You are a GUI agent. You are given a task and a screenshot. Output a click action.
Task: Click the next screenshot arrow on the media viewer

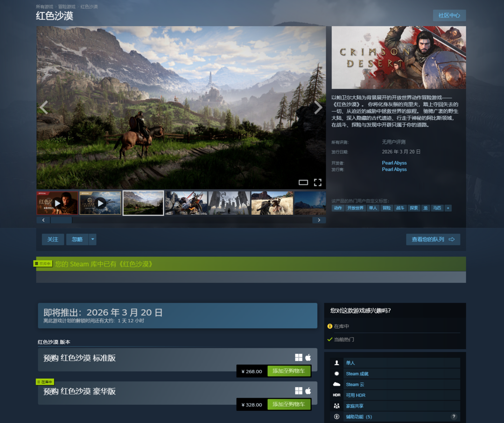pos(318,107)
